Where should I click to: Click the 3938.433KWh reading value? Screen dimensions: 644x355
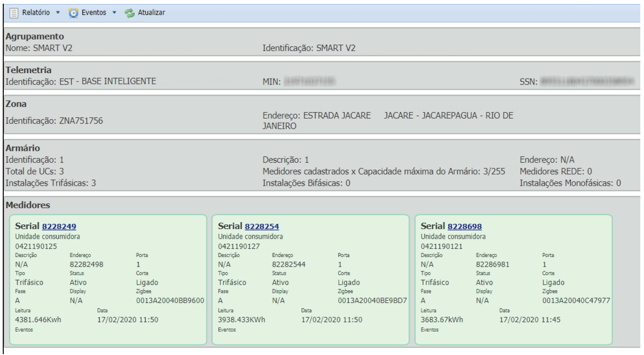[241, 320]
